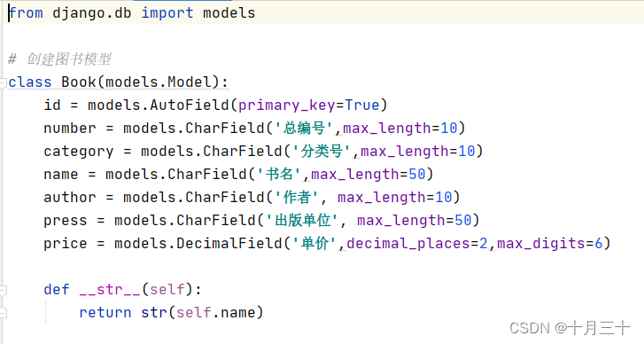Click the fold end marker beside return line
Viewport: 644px width, 344px height.
3,313
